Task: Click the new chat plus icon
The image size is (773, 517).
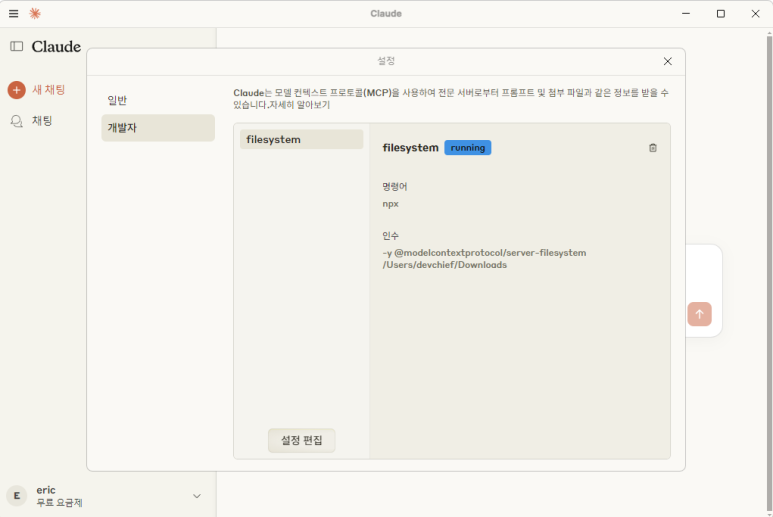Action: click(x=16, y=90)
